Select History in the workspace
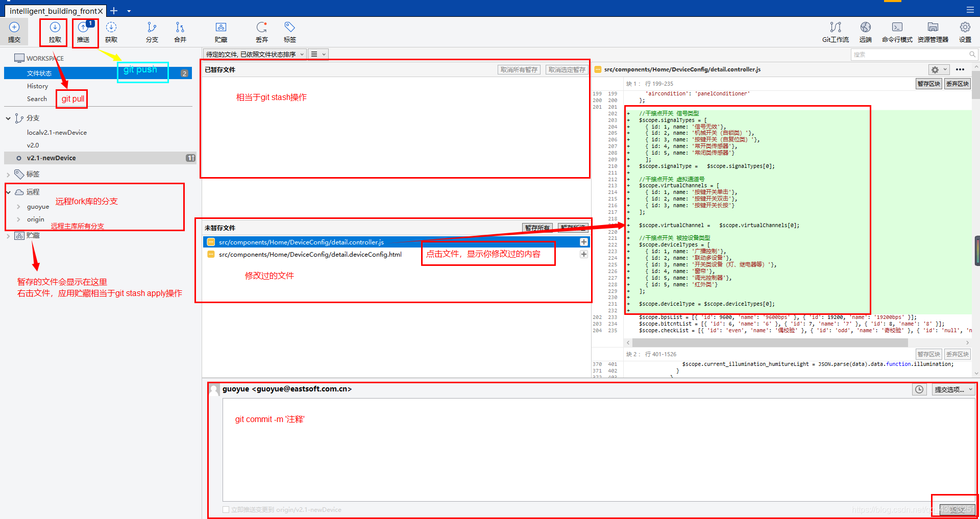The width and height of the screenshot is (980, 519). tap(37, 86)
